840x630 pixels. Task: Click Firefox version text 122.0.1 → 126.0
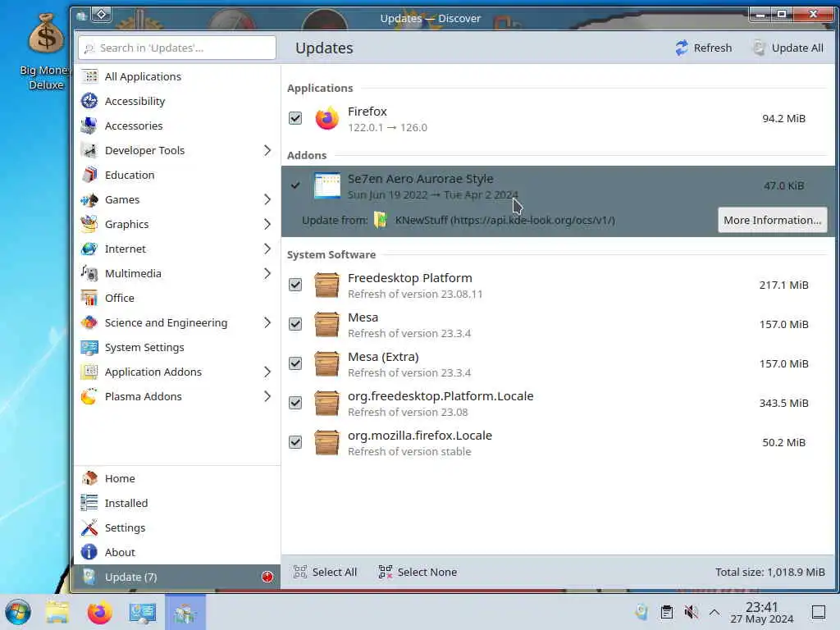coord(387,127)
